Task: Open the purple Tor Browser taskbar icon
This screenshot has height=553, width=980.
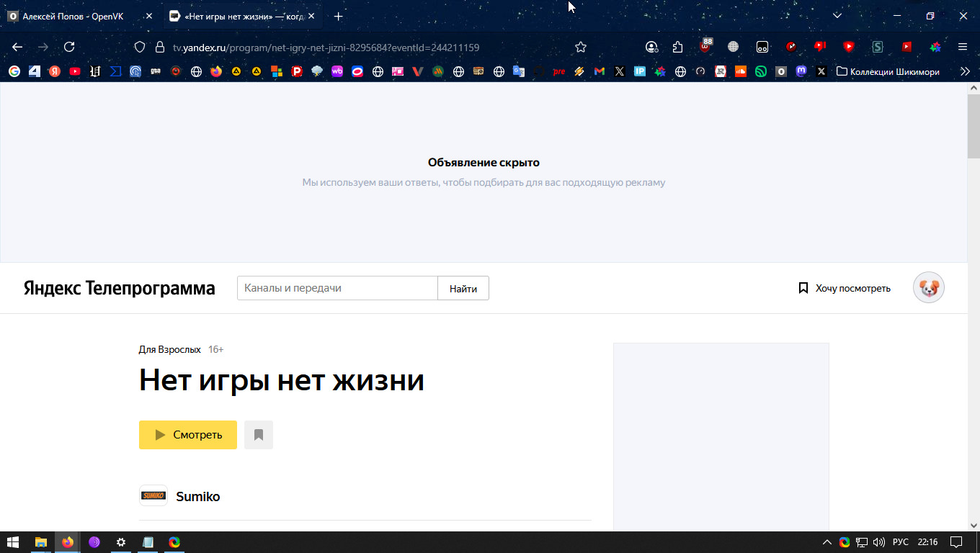Action: click(x=94, y=542)
